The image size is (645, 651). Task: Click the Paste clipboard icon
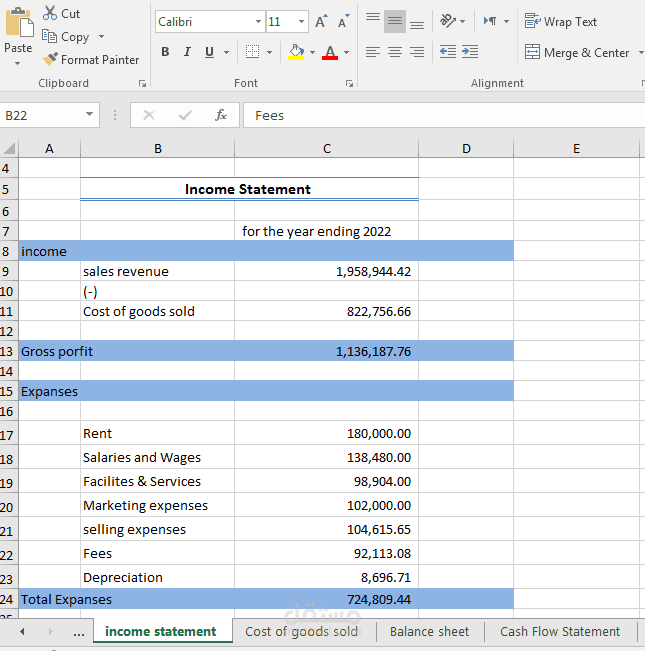tap(19, 23)
